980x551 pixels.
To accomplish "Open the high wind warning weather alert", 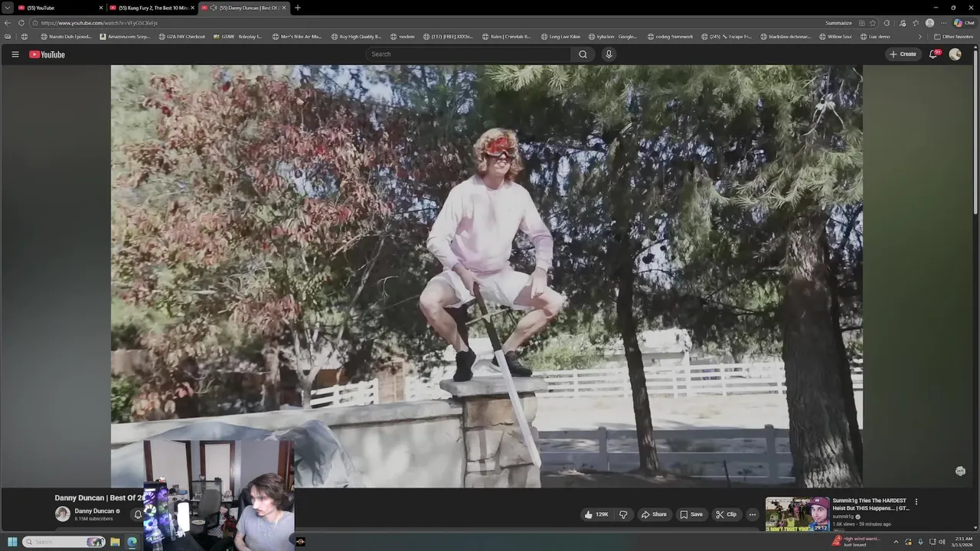I will tap(856, 542).
